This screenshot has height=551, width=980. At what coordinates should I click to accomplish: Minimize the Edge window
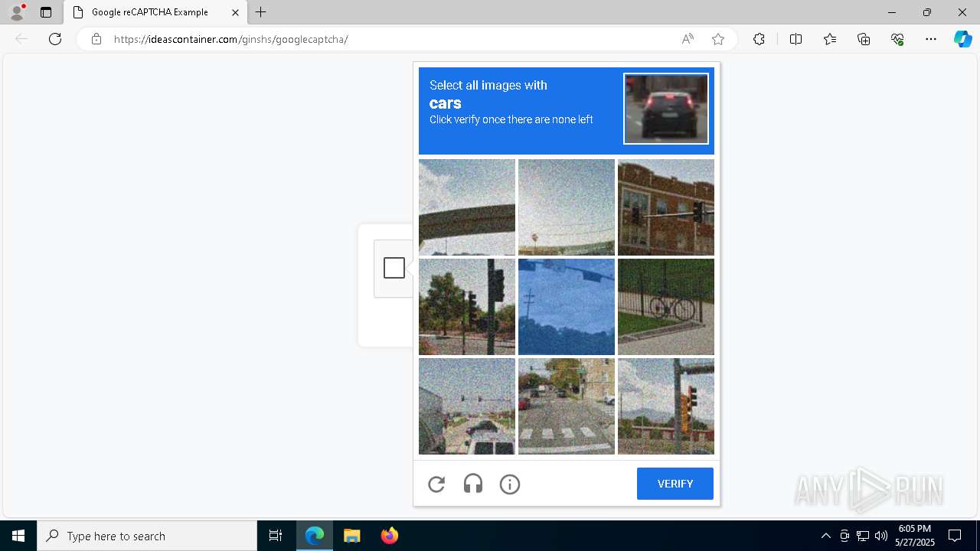[x=891, y=12]
